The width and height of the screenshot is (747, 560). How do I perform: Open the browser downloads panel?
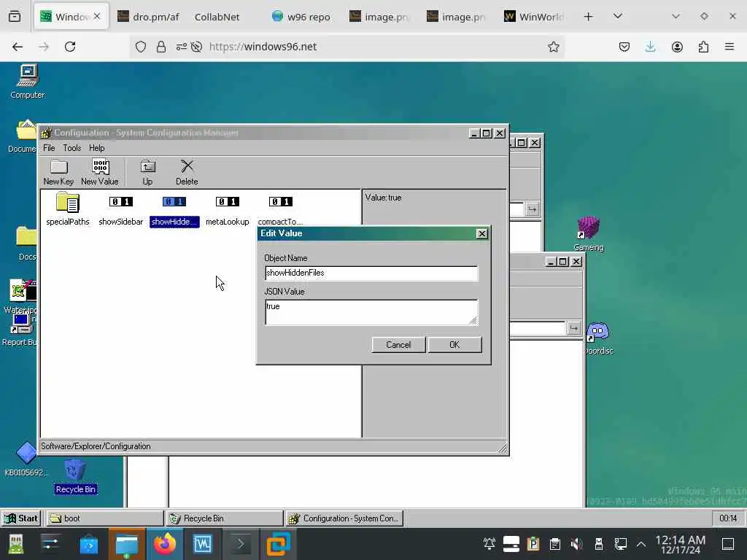pyautogui.click(x=650, y=47)
